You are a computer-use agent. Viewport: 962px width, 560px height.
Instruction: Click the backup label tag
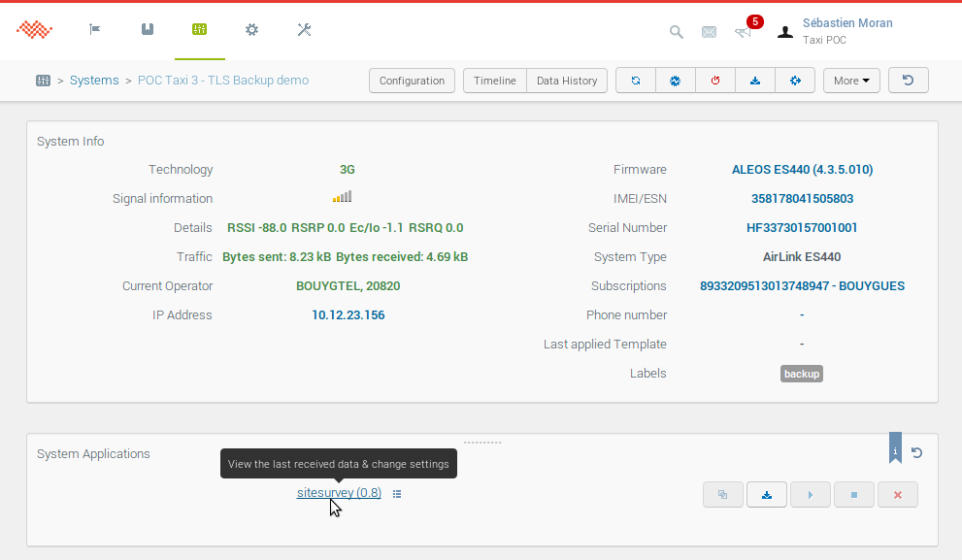pyautogui.click(x=801, y=374)
